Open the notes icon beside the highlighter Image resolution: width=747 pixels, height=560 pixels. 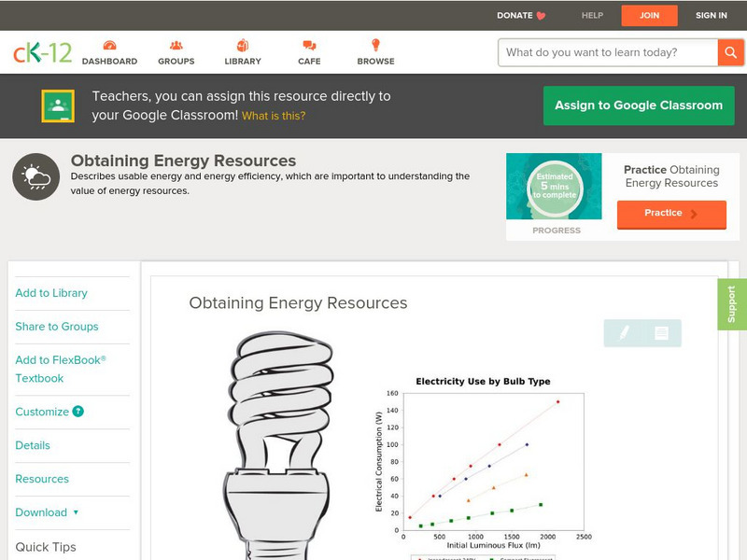(x=661, y=333)
